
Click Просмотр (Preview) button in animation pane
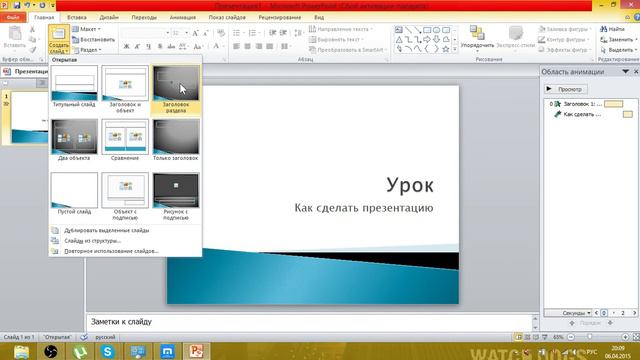566,89
